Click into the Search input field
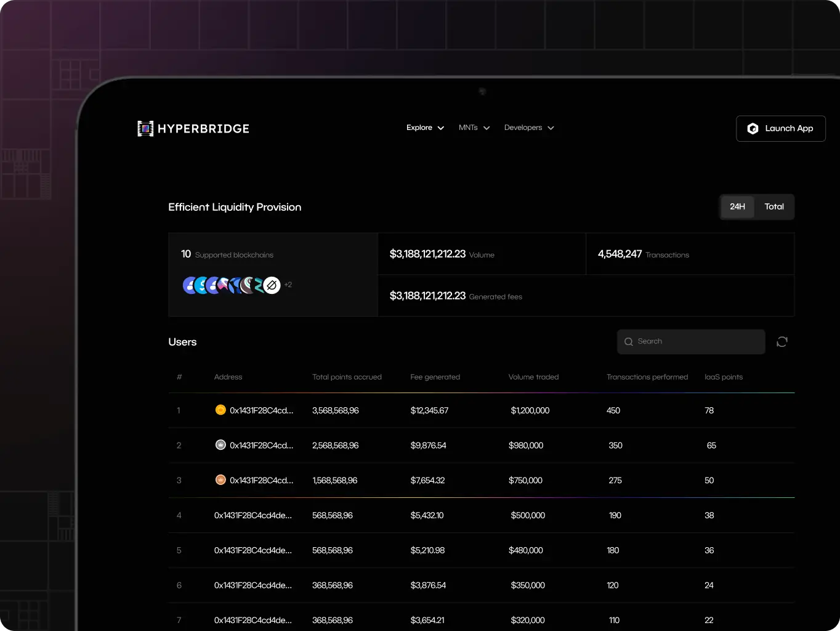Screen dimensions: 840x631 coord(691,341)
